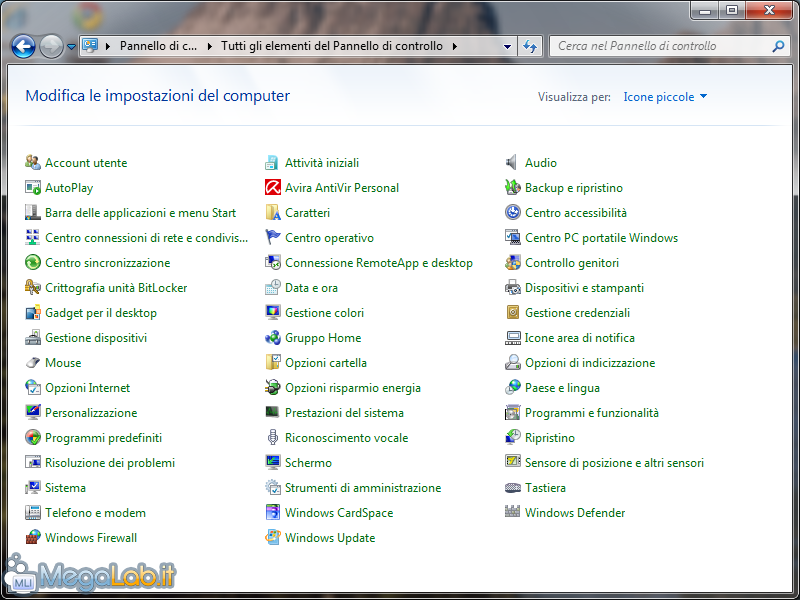Viewport: 800px width, 600px height.
Task: Open Telefono e modem
Action: click(x=95, y=513)
